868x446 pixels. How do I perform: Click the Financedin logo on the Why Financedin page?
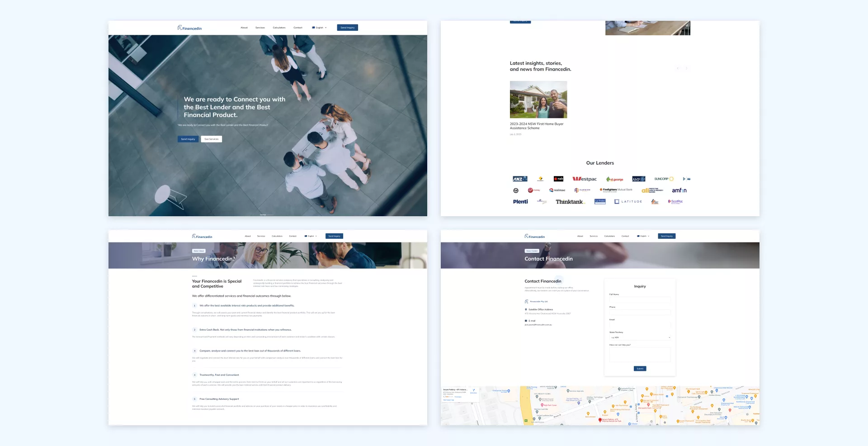tap(202, 236)
